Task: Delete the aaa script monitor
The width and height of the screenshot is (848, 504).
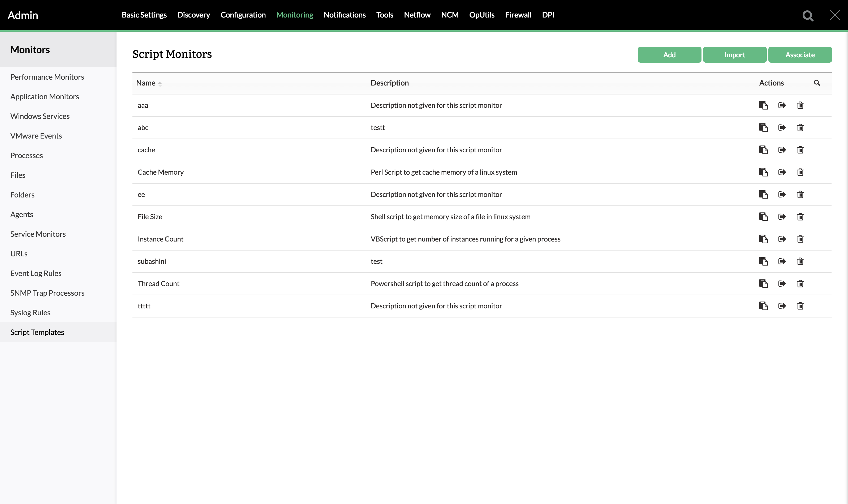Action: pos(800,105)
